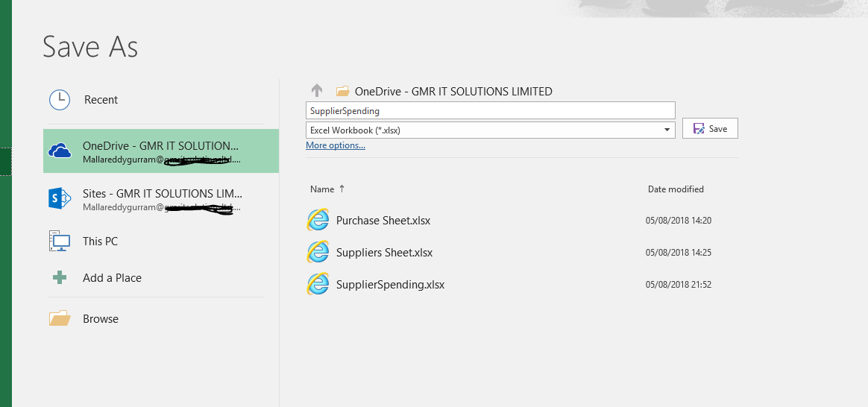
Task: Click the OneDrive folder path breadcrumb
Action: coord(453,92)
